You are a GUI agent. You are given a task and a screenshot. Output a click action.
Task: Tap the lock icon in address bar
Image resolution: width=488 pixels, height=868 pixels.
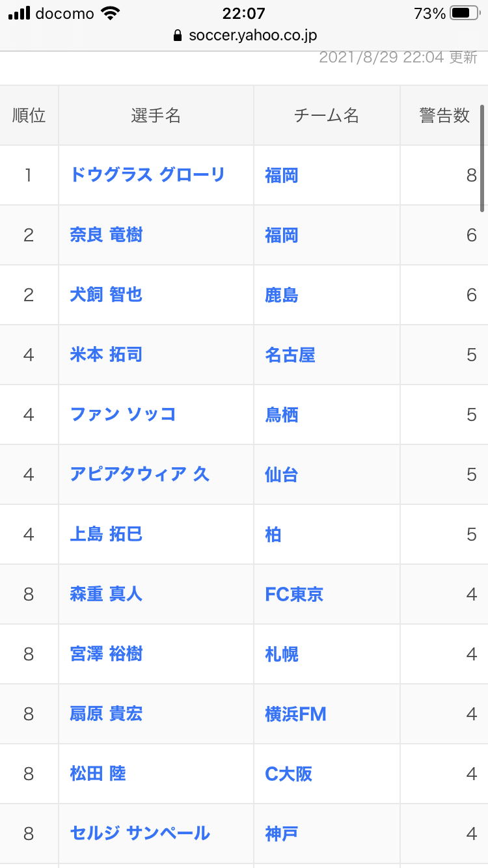click(178, 36)
